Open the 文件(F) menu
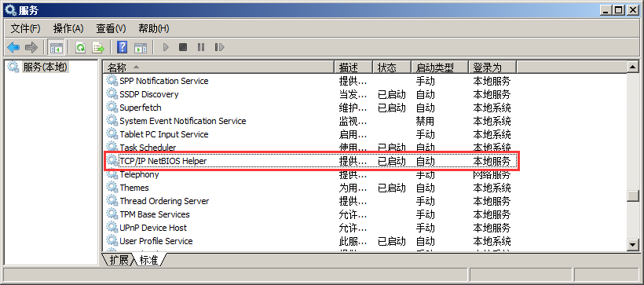Viewport: 644px width, 285px height. 25,28
